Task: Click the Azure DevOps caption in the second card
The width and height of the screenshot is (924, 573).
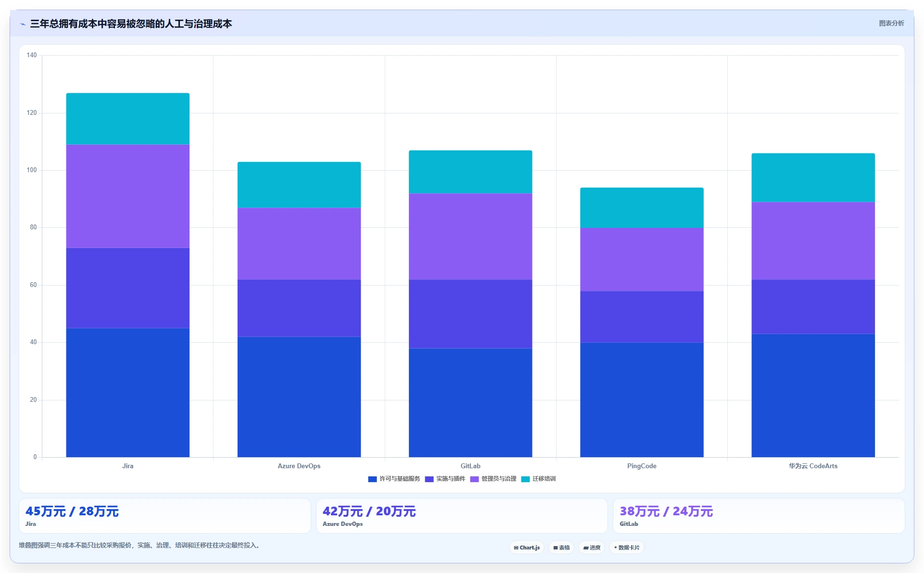Action: point(343,524)
